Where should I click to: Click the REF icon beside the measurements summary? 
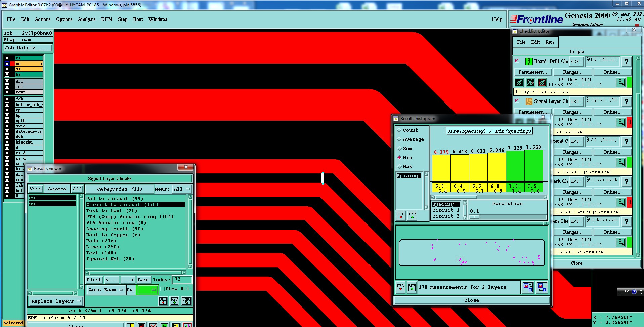412,287
